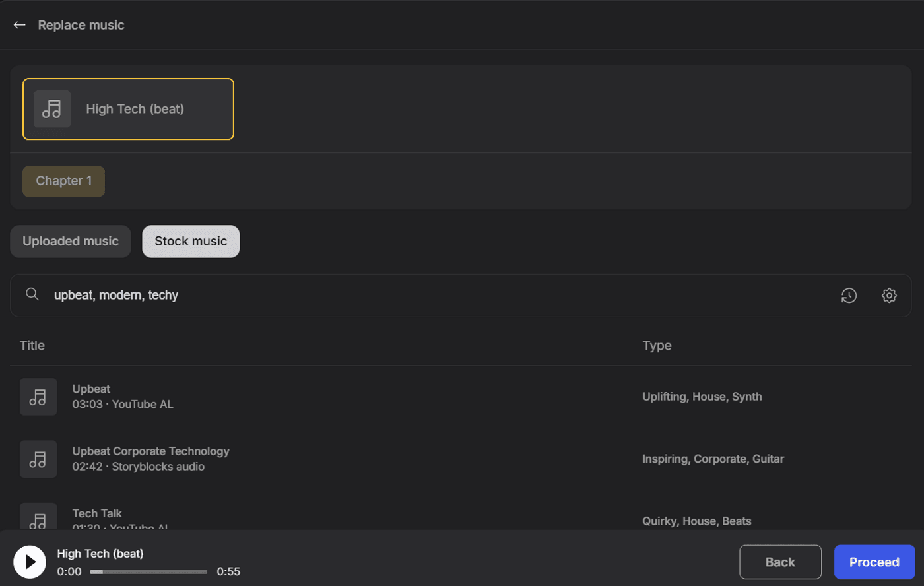924x586 pixels.
Task: Select the High Tech (beat) card
Action: [128, 109]
